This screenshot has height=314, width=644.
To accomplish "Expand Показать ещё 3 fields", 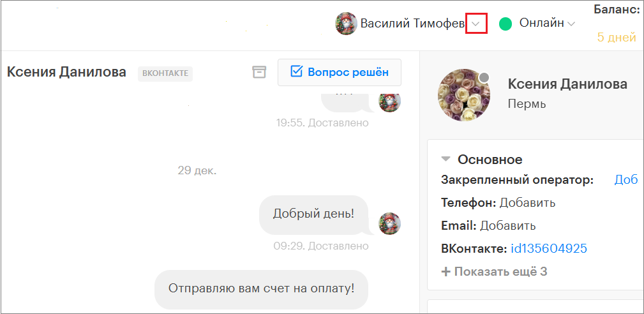I will 495,271.
